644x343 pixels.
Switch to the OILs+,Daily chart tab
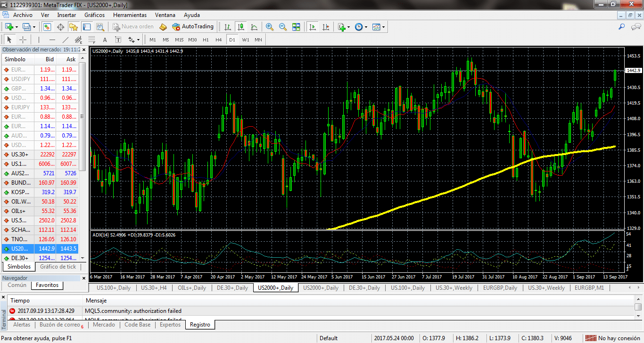point(191,288)
